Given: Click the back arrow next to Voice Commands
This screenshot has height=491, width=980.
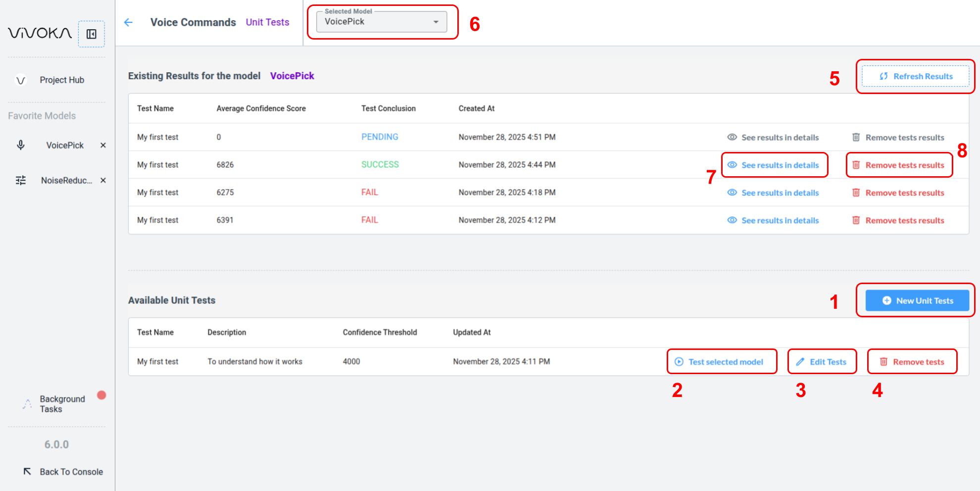Looking at the screenshot, I should [128, 22].
